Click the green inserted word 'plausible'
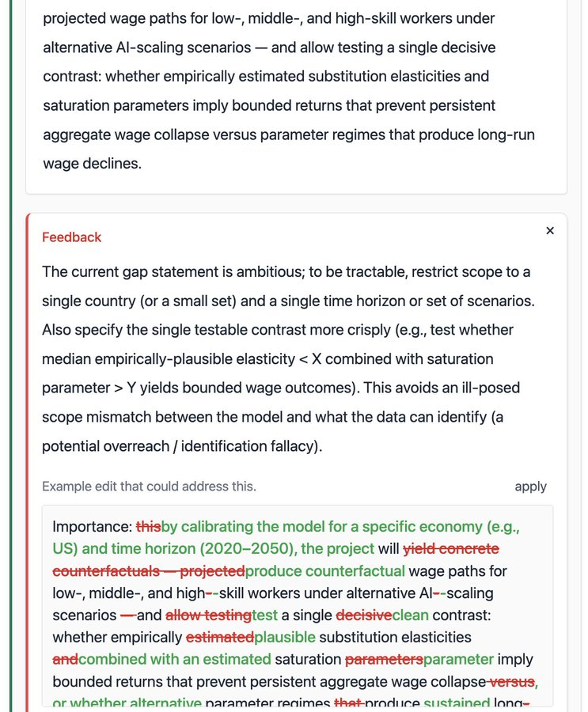Viewport: 588px width, 712px height. [285, 638]
